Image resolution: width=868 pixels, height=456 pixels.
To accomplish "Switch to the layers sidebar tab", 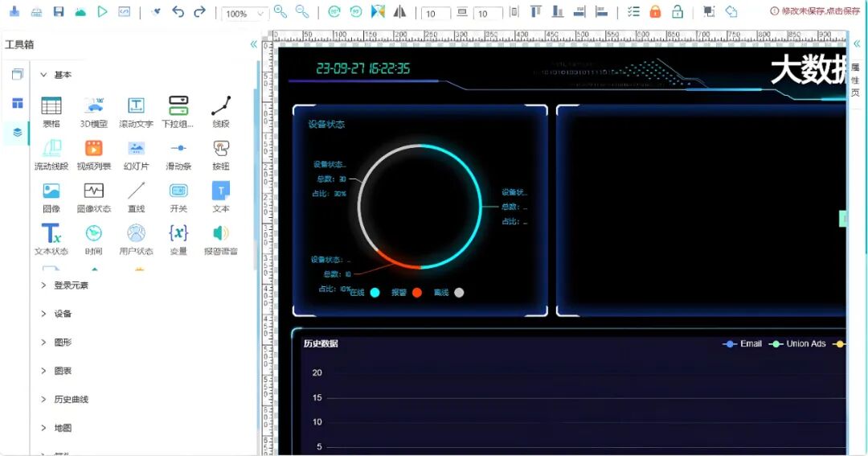I will [17, 133].
